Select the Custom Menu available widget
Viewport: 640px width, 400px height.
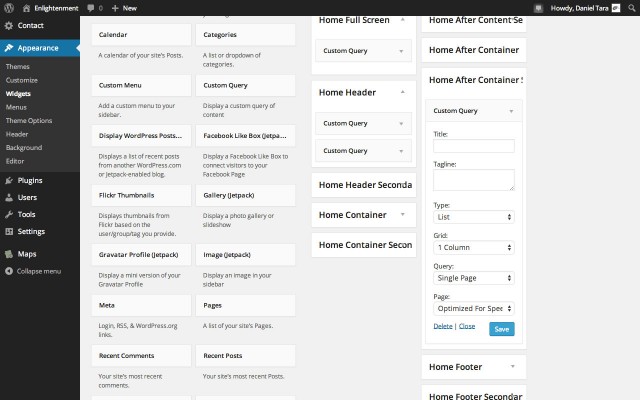(141, 85)
